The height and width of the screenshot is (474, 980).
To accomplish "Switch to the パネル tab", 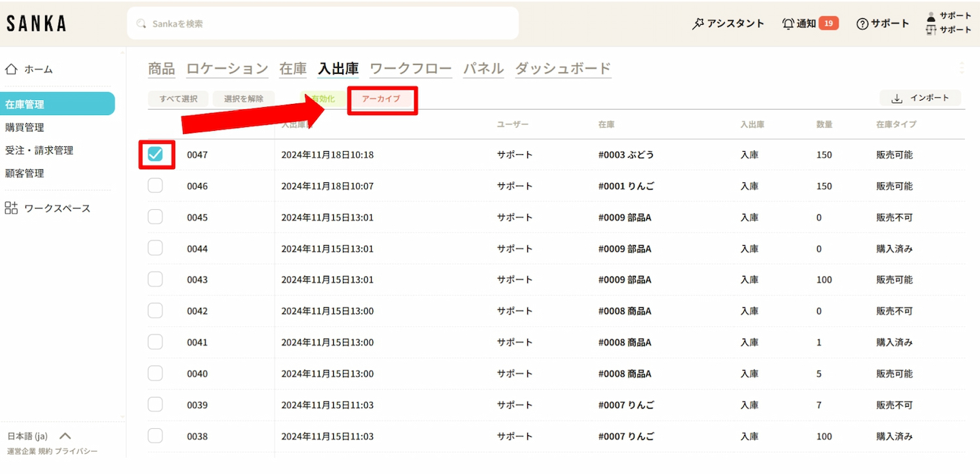I will click(483, 69).
